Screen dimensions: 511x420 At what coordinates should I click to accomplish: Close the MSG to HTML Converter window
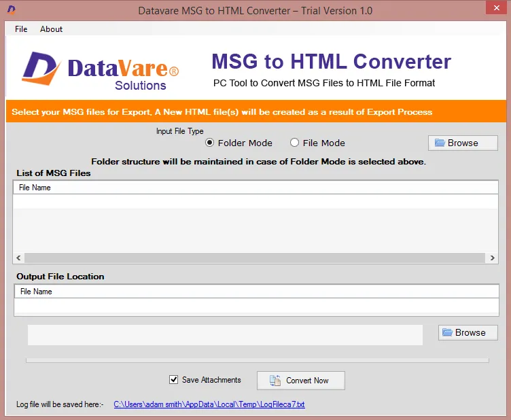[496, 8]
